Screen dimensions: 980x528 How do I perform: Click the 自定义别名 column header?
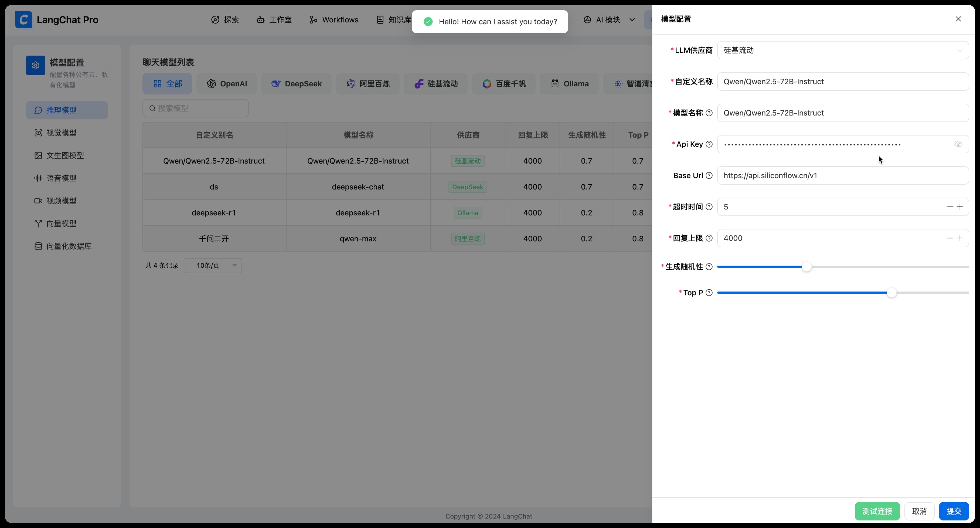point(214,135)
